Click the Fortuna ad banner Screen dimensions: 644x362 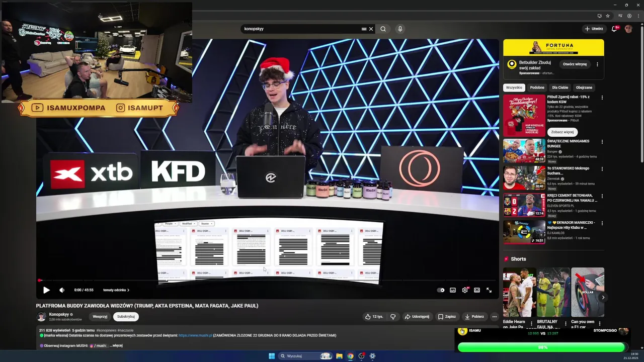(x=553, y=47)
